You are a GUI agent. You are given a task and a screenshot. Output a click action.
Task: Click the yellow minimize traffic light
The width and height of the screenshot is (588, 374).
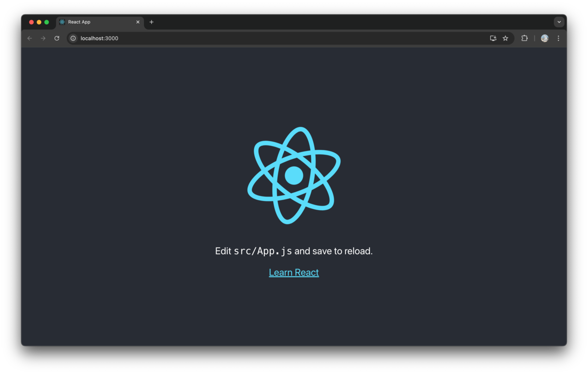[39, 22]
